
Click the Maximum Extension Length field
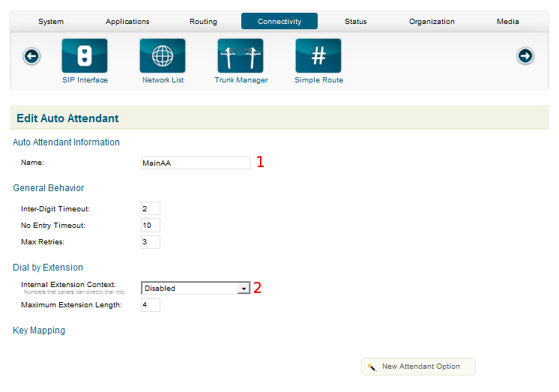[150, 305]
